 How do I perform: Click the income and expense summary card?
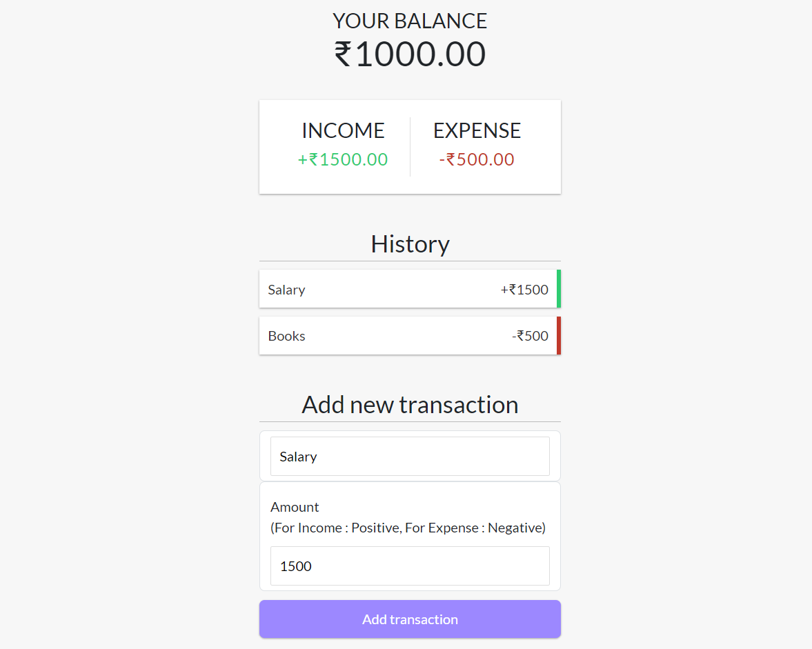[x=410, y=146]
